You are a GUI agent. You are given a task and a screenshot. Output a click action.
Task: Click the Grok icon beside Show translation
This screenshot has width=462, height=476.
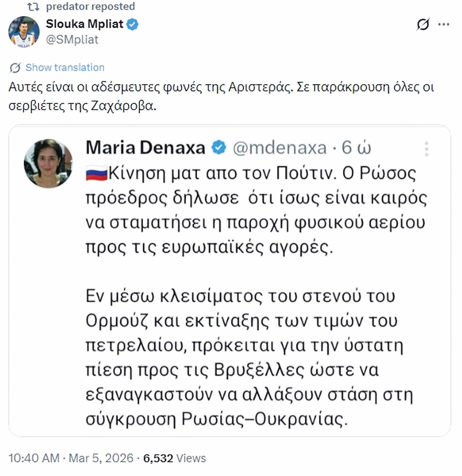(x=15, y=68)
